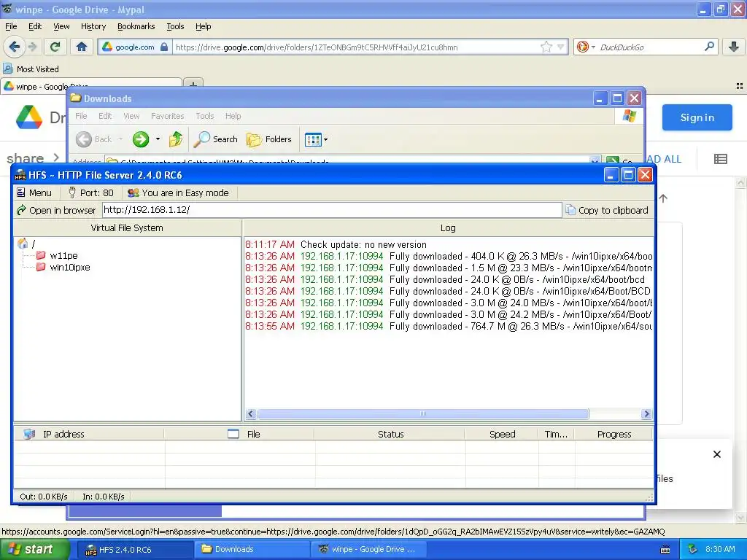Reload the page in Mypal

pyautogui.click(x=55, y=47)
